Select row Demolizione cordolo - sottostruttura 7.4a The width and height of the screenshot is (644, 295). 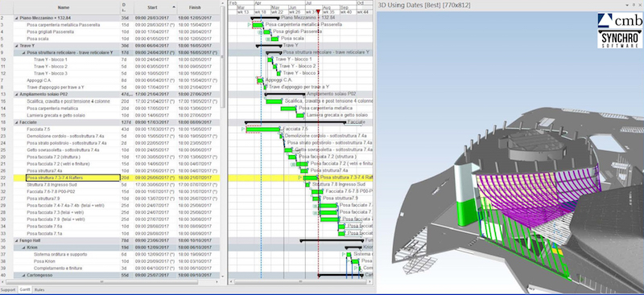(x=110, y=136)
